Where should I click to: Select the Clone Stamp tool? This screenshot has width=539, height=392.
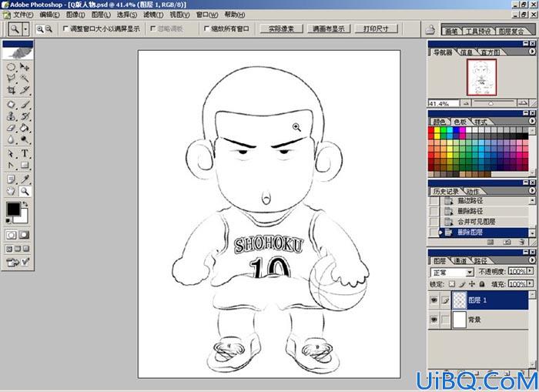click(11, 116)
